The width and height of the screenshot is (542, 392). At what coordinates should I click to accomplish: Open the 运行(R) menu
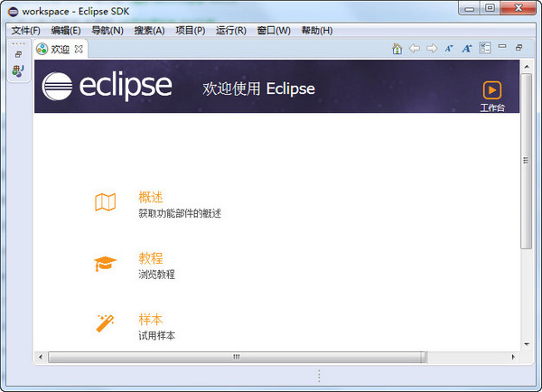pos(231,31)
